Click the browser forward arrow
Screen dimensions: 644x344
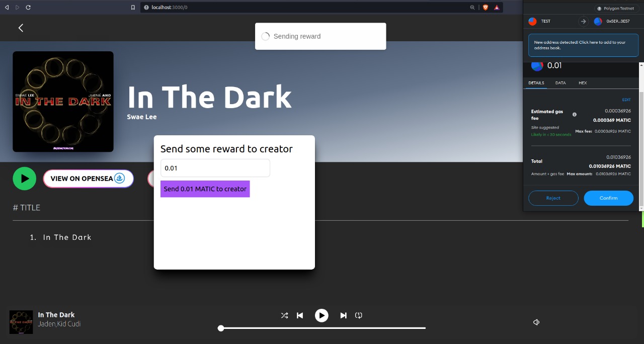18,8
